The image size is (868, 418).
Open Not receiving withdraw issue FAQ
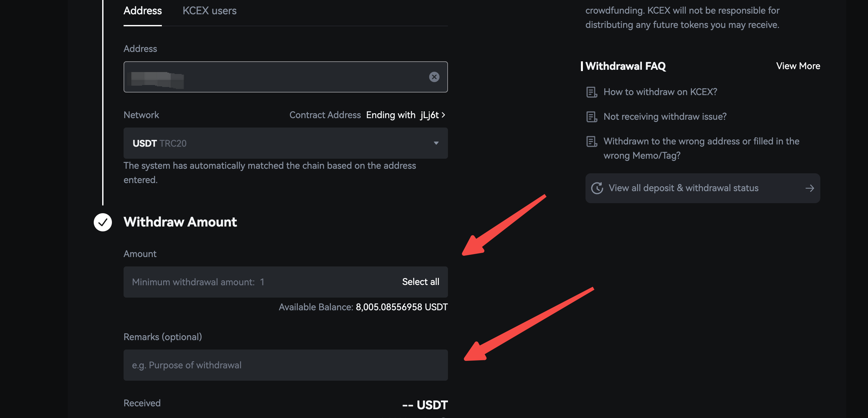pyautogui.click(x=665, y=117)
